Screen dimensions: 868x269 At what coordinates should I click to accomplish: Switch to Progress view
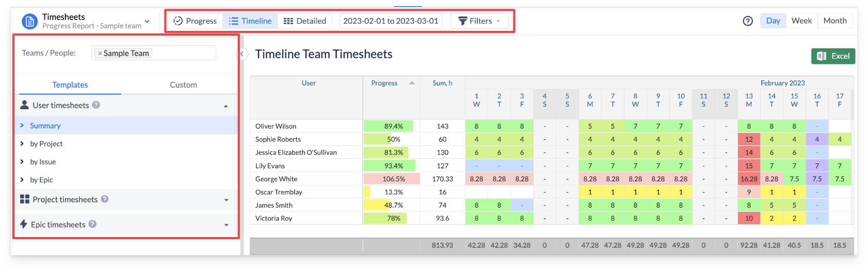pyautogui.click(x=195, y=21)
